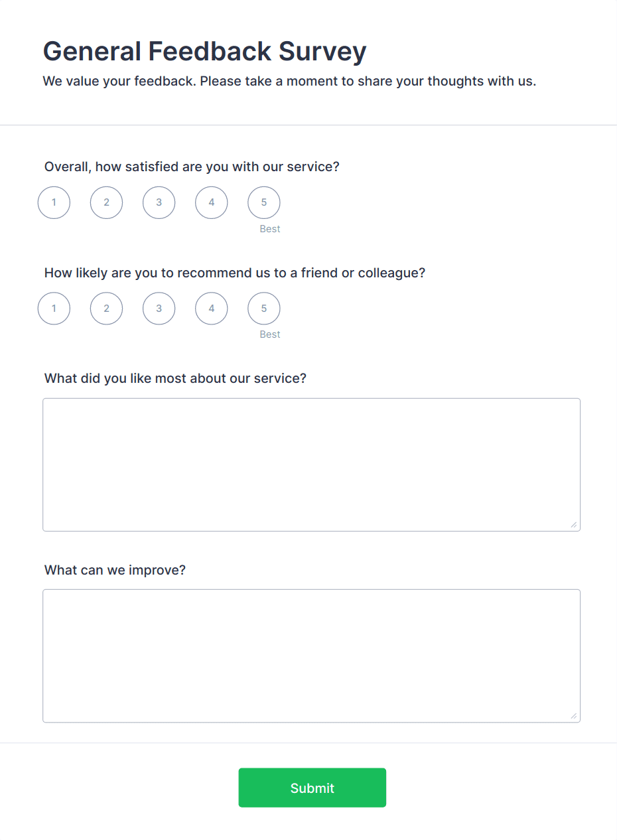The width and height of the screenshot is (617, 840).
Task: Select rating 1 for overall satisfaction
Action: tap(54, 202)
